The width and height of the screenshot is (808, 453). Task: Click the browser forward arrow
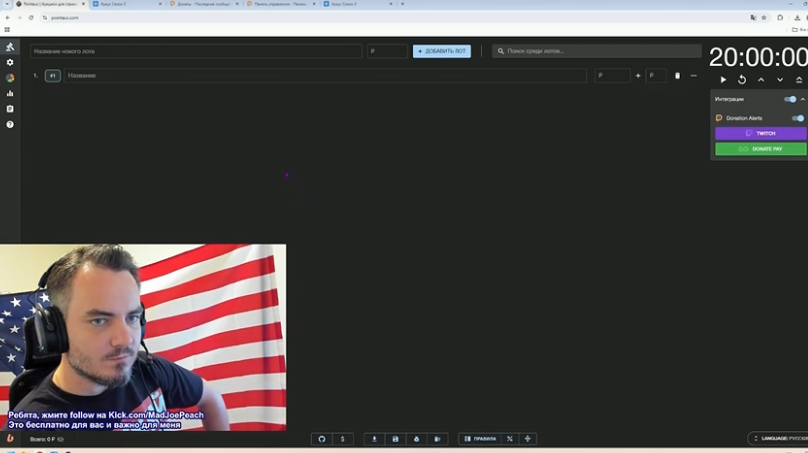tap(20, 18)
